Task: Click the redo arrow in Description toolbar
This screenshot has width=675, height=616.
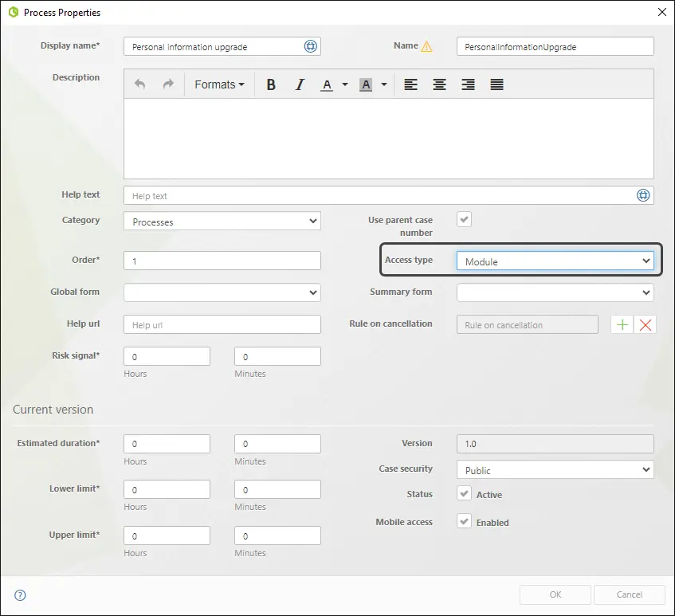Action: pos(168,84)
